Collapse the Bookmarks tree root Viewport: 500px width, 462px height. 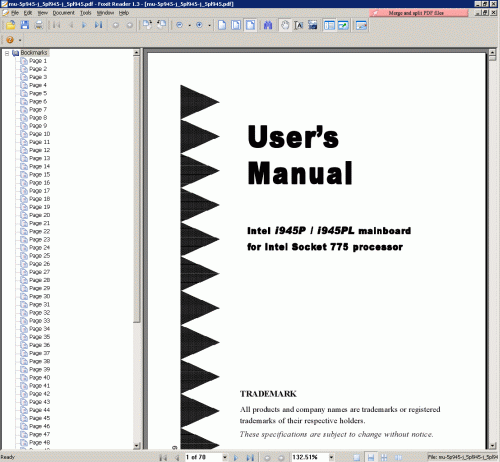tap(7, 53)
